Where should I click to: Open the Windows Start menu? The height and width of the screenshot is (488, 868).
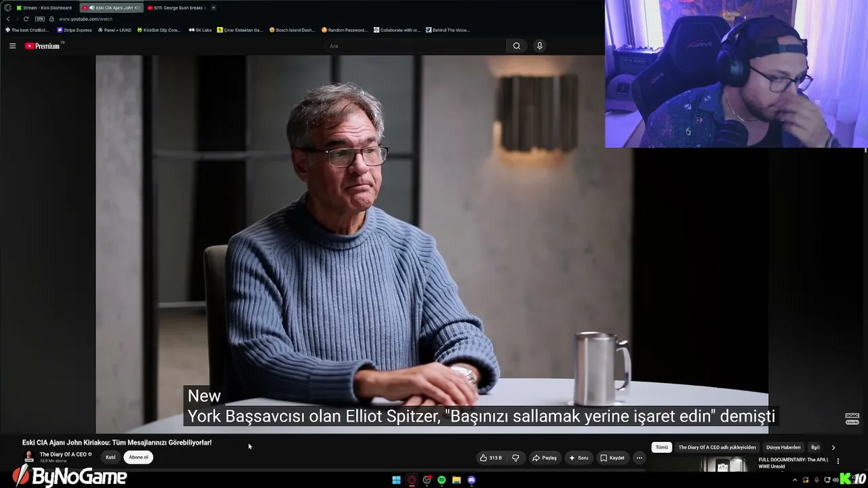pyautogui.click(x=397, y=481)
